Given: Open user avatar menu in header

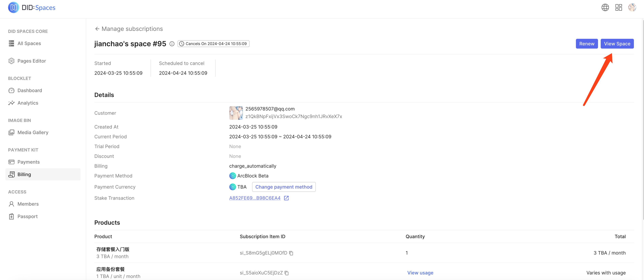Looking at the screenshot, I should (632, 8).
